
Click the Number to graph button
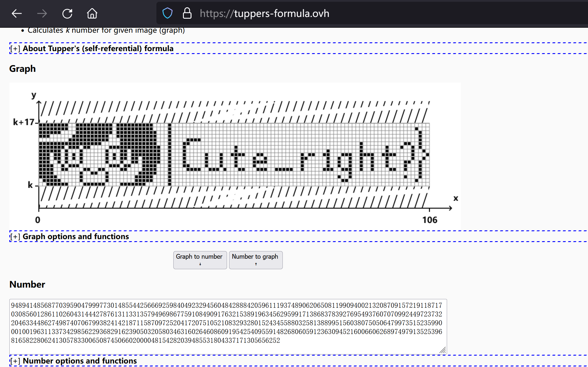click(x=256, y=260)
